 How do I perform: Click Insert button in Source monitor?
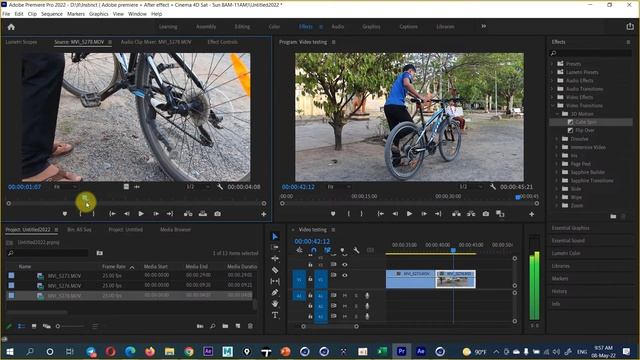click(188, 214)
